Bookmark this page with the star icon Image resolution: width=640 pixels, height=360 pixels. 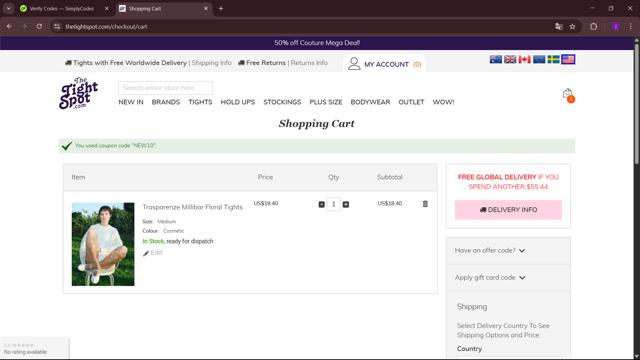572,27
